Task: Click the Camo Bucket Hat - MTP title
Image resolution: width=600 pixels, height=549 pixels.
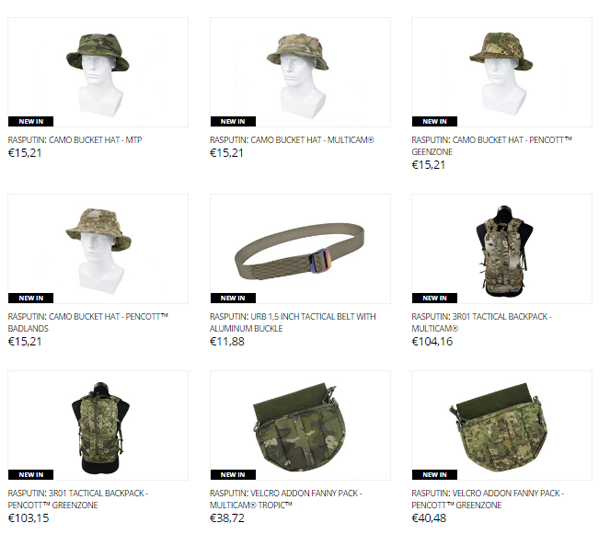Action: 75,140
